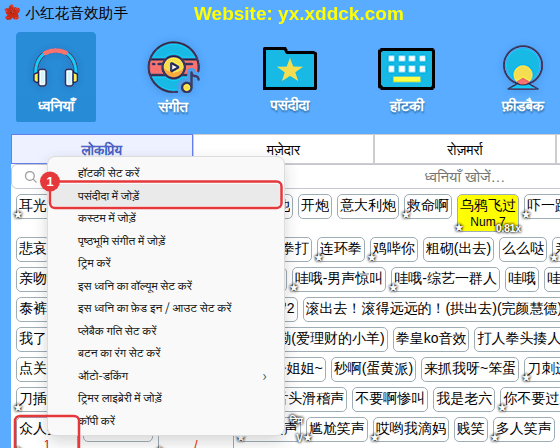
Task: Choose बटन का रंग सेट करें entry
Action: (x=166, y=353)
